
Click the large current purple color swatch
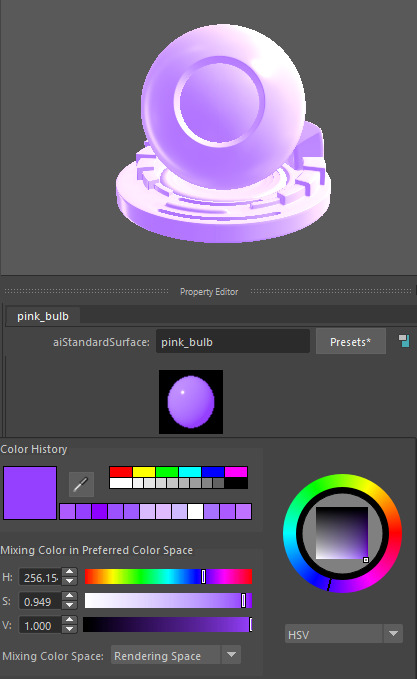pos(30,493)
